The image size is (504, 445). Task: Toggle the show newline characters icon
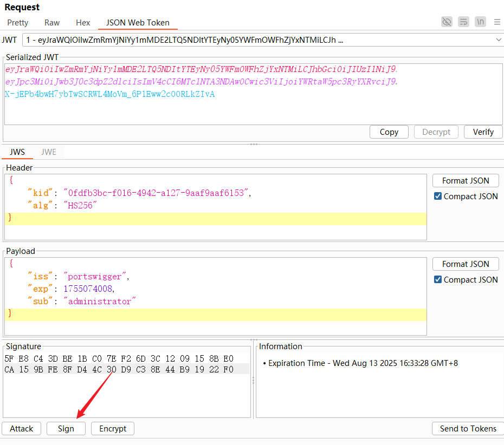pos(480,22)
